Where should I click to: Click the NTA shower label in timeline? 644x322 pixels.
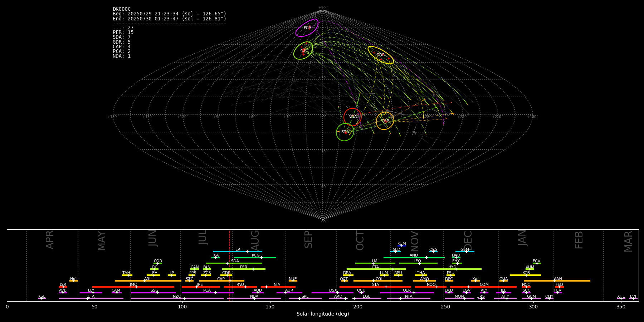coord(409,297)
